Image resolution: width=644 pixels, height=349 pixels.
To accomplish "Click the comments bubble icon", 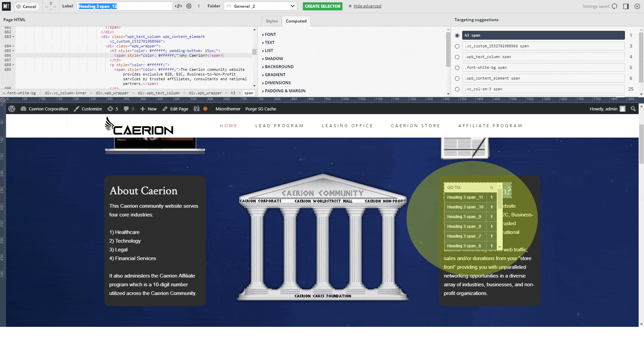I will tap(126, 109).
